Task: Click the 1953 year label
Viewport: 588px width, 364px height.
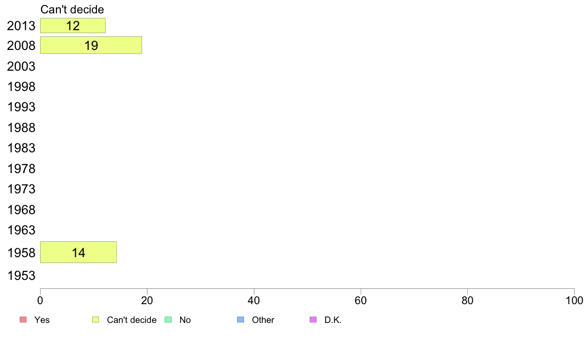Action: click(x=21, y=275)
